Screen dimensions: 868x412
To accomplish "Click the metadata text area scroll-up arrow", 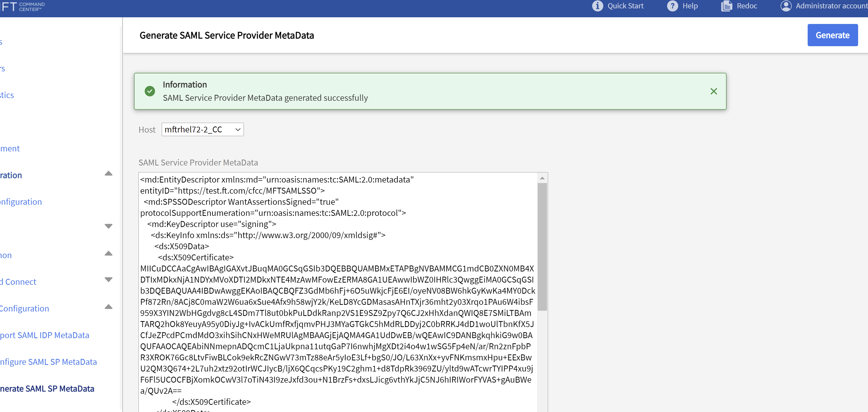I will pos(542,178).
